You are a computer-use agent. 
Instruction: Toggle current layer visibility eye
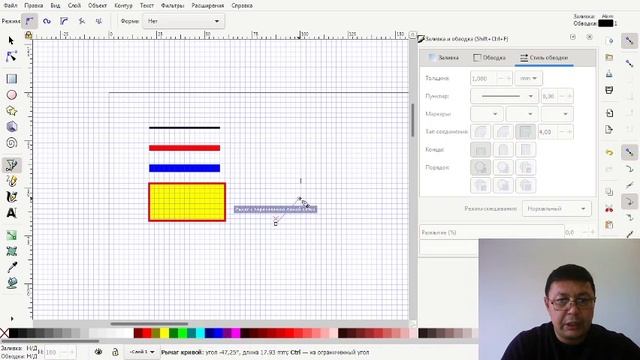[98, 352]
